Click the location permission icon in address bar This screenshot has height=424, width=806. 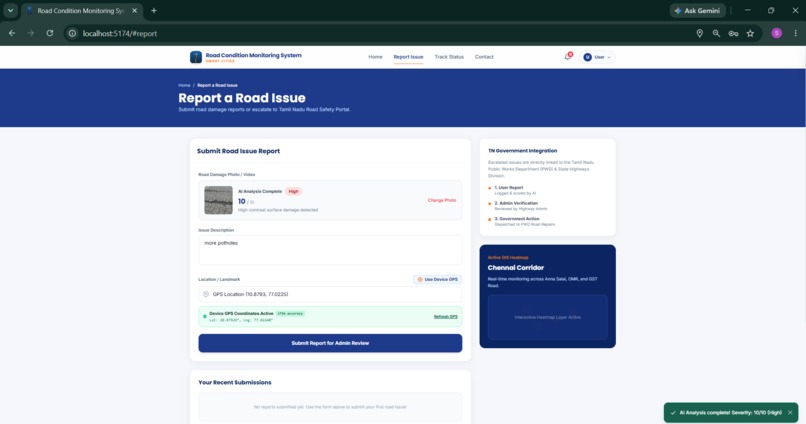[x=699, y=33]
